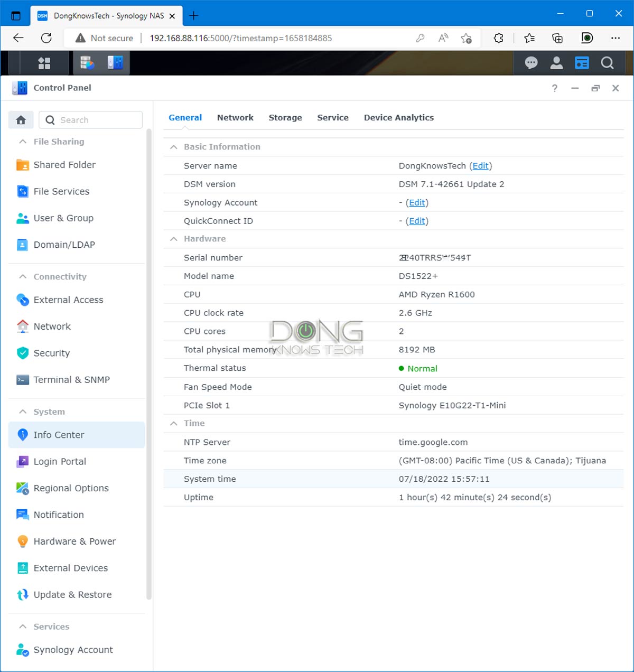
Task: Click the DSM 7.1-42661 Update 2 value
Action: pyautogui.click(x=452, y=184)
